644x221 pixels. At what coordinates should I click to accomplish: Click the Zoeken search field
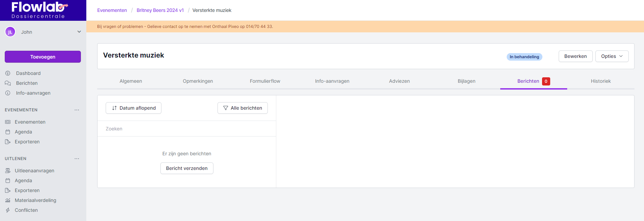(x=187, y=129)
